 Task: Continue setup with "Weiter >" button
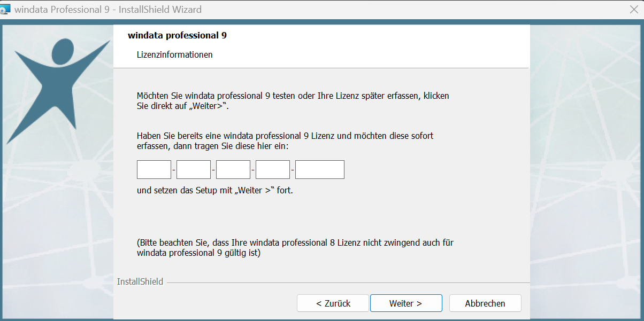[406, 303]
